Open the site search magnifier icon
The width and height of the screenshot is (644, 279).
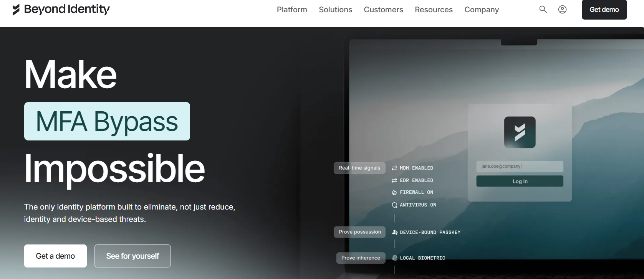[543, 10]
